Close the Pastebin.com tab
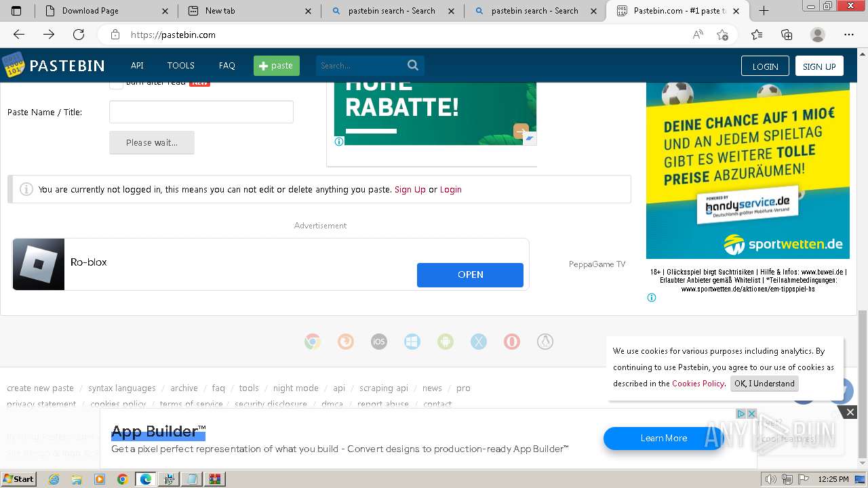 [x=737, y=11]
